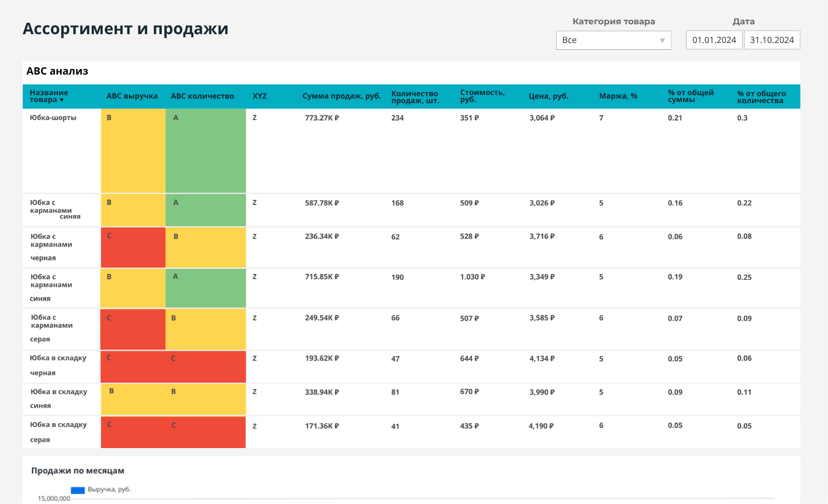Click the ABC выручка column header

point(132,96)
